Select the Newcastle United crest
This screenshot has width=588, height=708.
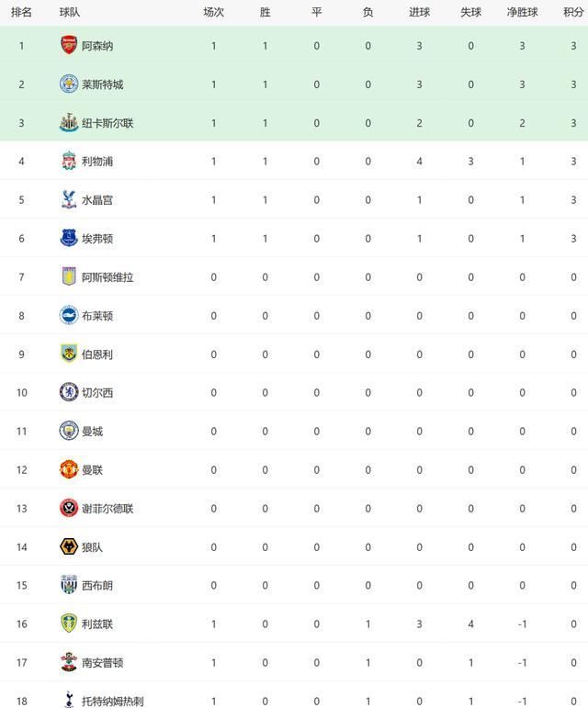click(x=69, y=122)
